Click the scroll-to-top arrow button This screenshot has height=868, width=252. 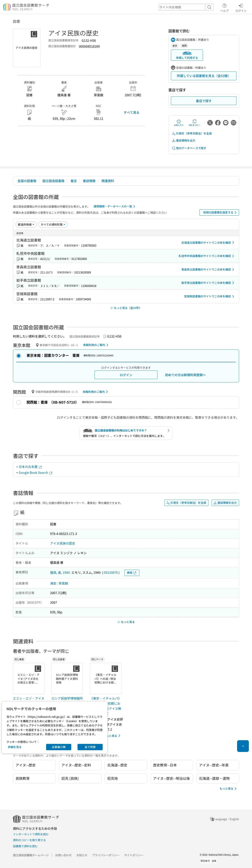(x=243, y=746)
